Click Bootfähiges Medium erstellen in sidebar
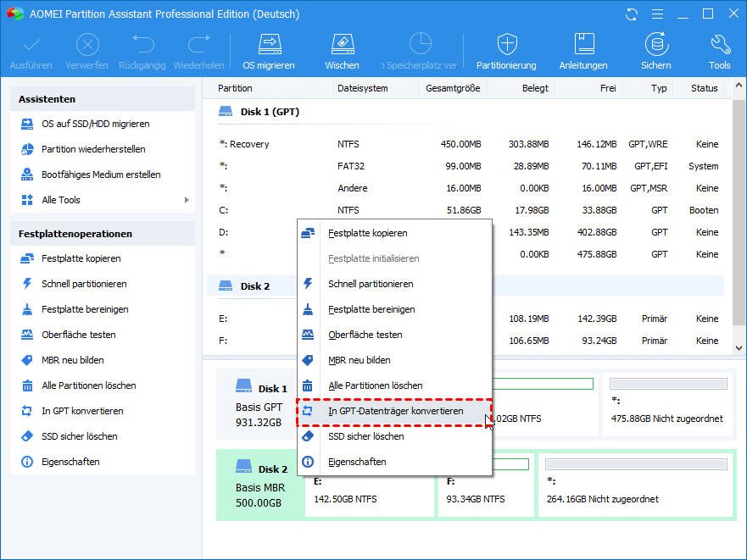The height and width of the screenshot is (560, 747). 101,175
